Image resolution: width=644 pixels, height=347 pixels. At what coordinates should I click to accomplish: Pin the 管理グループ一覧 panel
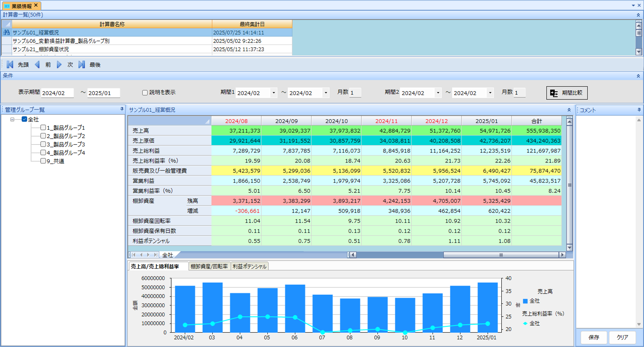coord(122,109)
